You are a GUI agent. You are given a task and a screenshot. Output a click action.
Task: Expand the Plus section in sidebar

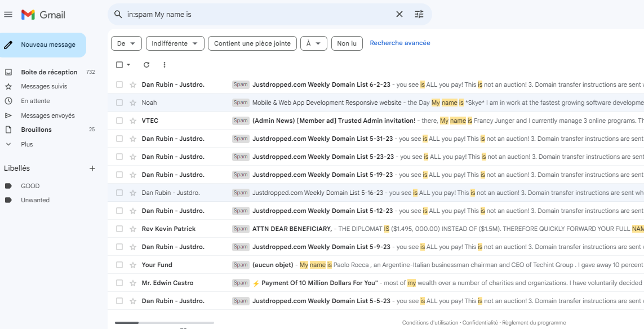(26, 144)
